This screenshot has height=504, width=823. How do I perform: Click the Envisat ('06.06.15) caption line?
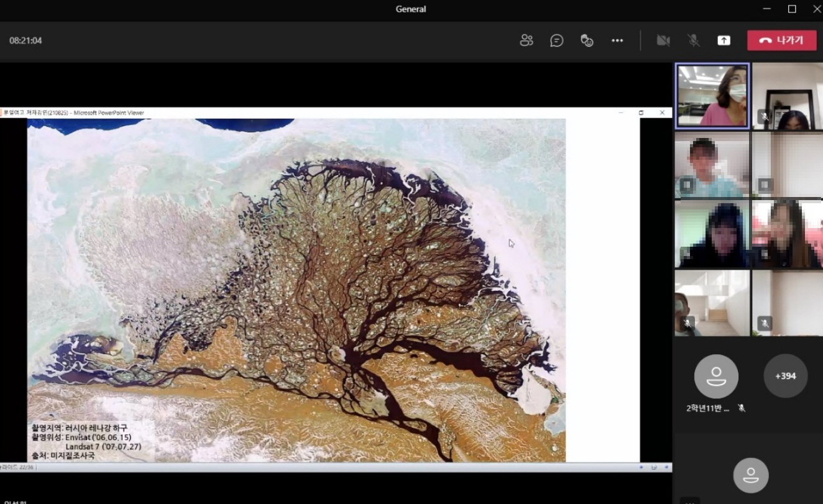(x=98, y=437)
